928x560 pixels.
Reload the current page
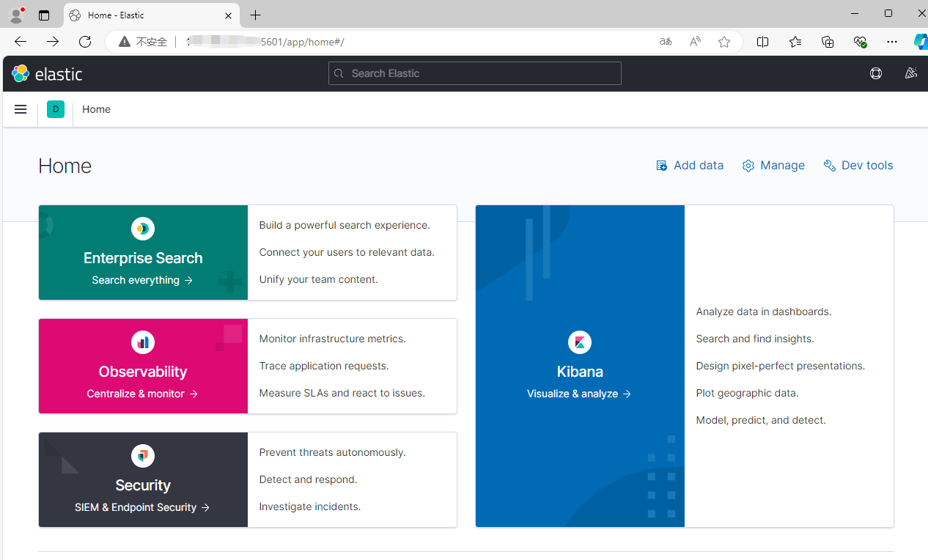[x=85, y=42]
